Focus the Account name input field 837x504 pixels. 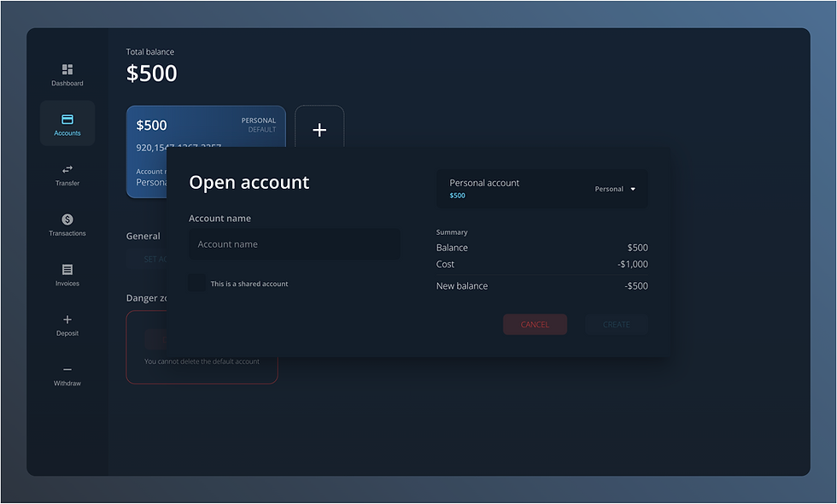(294, 244)
